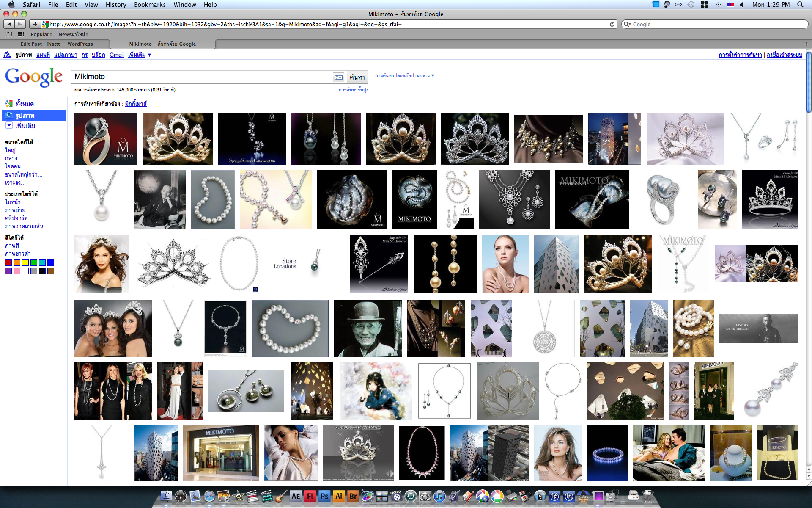Launch Illustrator from the dock
Viewport: 812px width, 508px height.
pyautogui.click(x=339, y=496)
